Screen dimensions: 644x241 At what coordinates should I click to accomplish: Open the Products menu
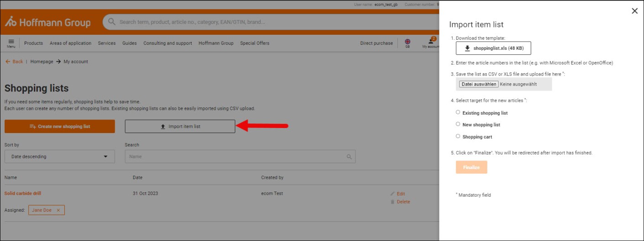(x=33, y=43)
